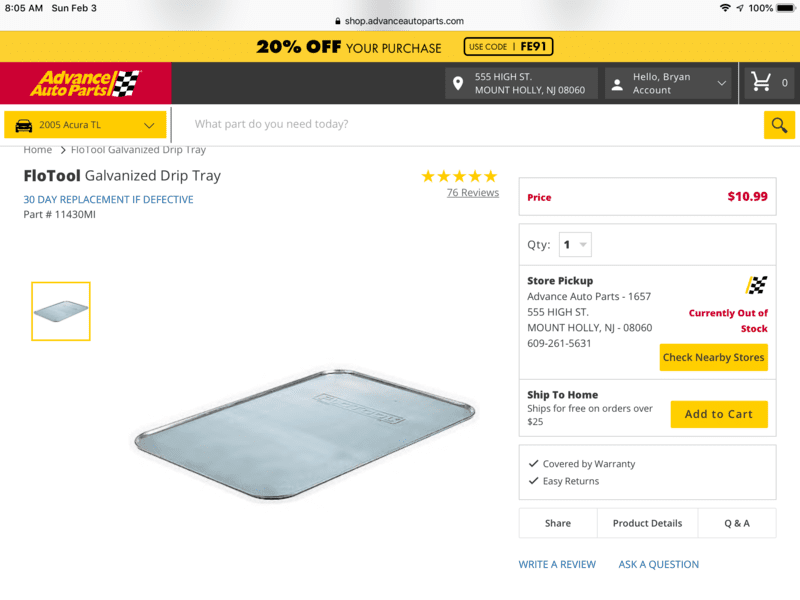Click the Write a Review link
This screenshot has height=600, width=800.
(557, 564)
